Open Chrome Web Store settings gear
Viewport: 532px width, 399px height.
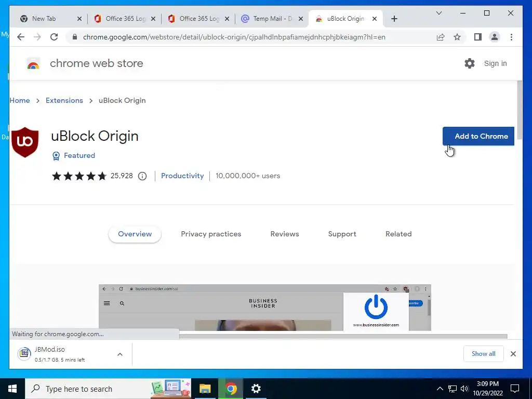tap(470, 63)
